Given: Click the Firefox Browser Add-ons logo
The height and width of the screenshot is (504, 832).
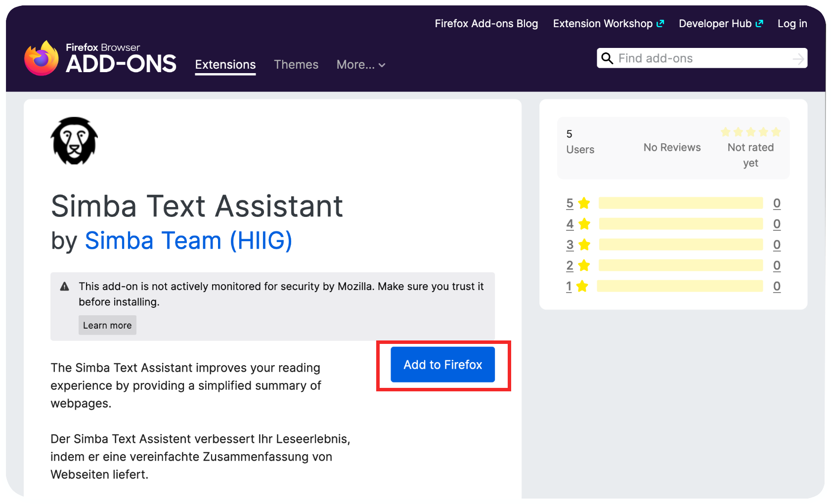Looking at the screenshot, I should (100, 58).
